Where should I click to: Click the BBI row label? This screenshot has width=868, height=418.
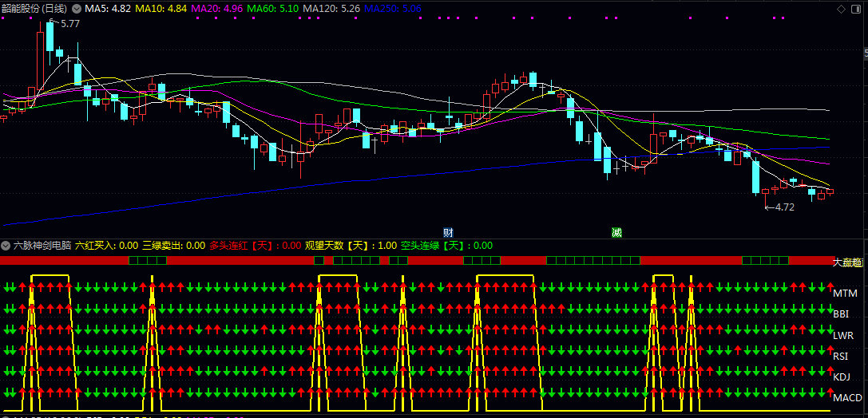tap(841, 314)
